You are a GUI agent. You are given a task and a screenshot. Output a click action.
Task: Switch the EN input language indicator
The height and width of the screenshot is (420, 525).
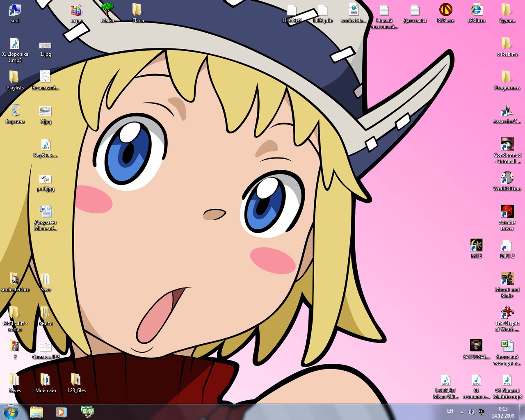(x=450, y=411)
